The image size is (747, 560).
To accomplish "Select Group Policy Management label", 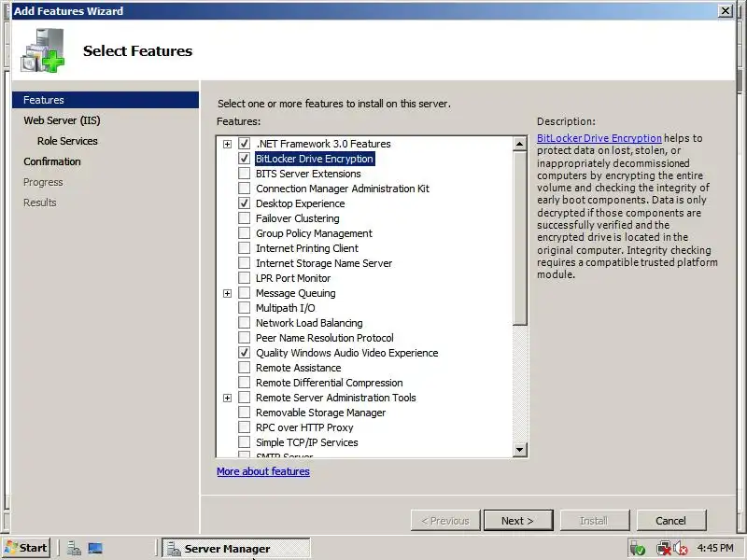I will pyautogui.click(x=314, y=233).
